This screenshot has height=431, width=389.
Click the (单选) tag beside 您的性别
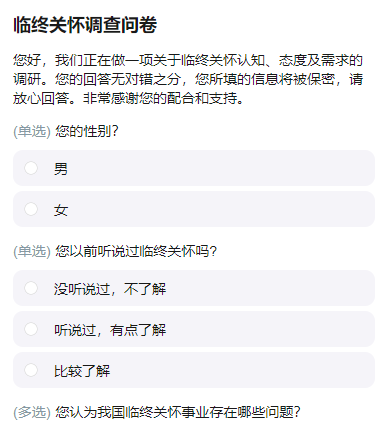[x=32, y=131]
